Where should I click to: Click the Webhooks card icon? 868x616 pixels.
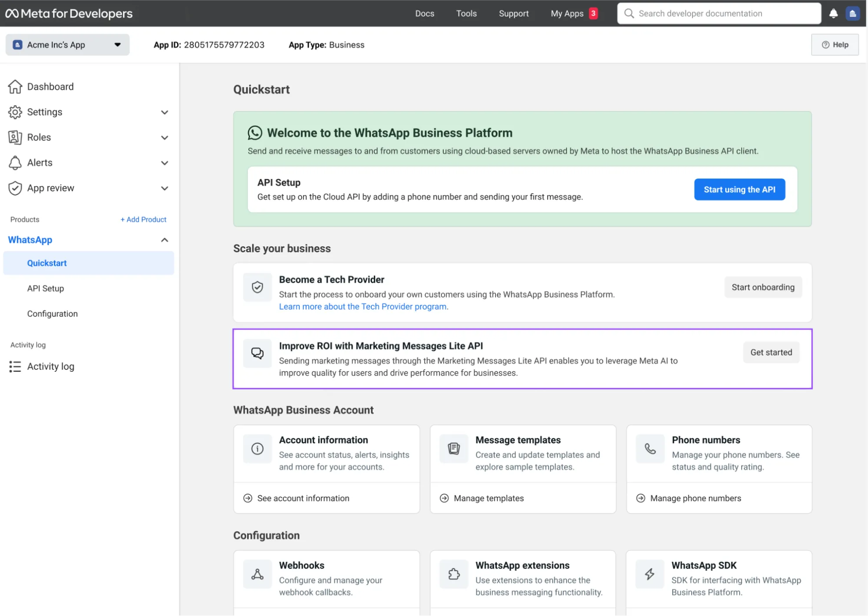257,574
